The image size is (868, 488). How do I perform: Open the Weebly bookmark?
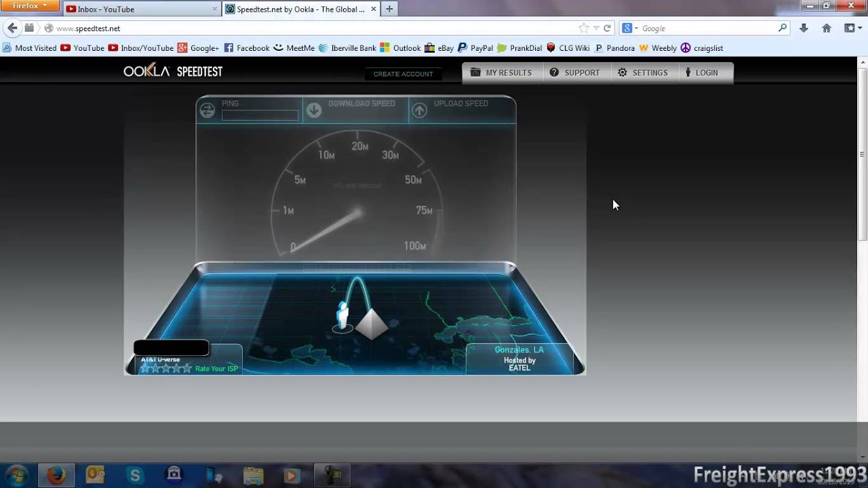[x=658, y=48]
